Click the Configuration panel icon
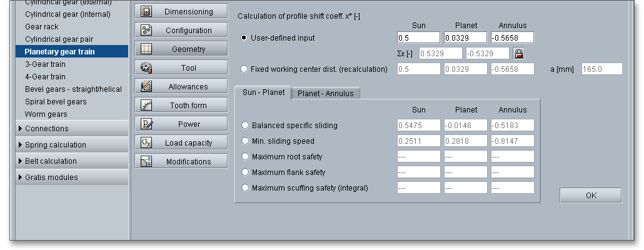Image resolution: width=644 pixels, height=250 pixels. [147, 31]
